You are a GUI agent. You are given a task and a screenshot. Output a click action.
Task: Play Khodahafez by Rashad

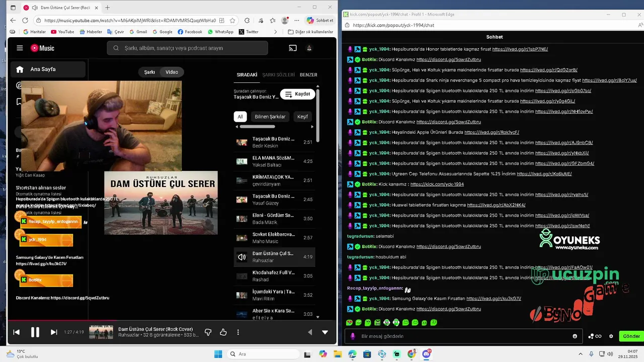point(275,276)
